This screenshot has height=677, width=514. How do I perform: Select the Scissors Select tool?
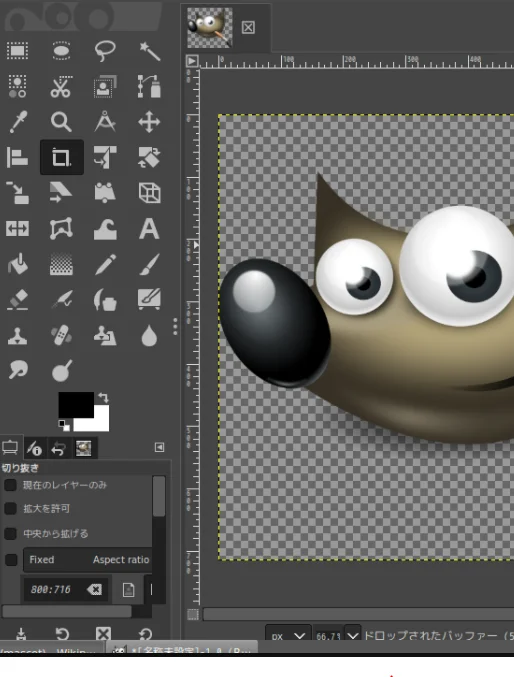point(61,86)
